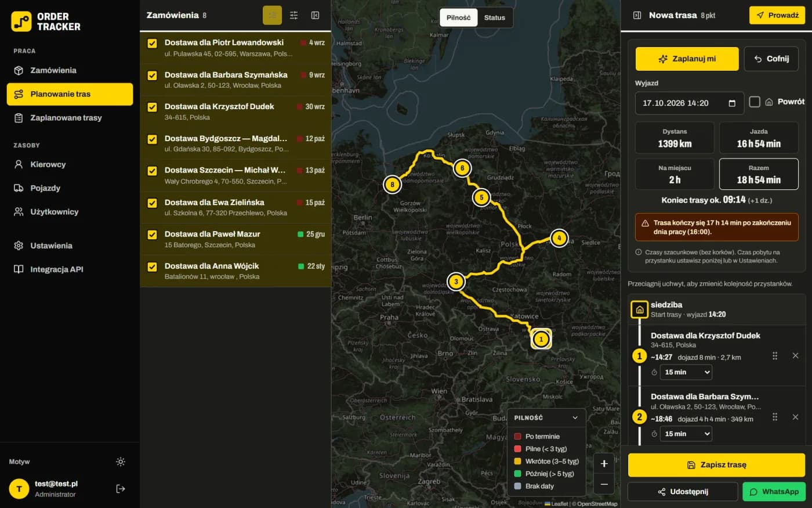Click the Order Tracker logo icon
The height and width of the screenshot is (508, 812).
[21, 21]
